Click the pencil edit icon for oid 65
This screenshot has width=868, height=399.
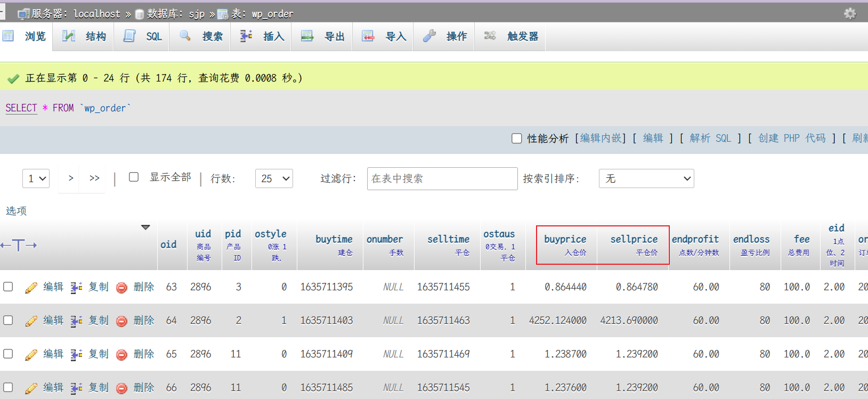coord(31,355)
